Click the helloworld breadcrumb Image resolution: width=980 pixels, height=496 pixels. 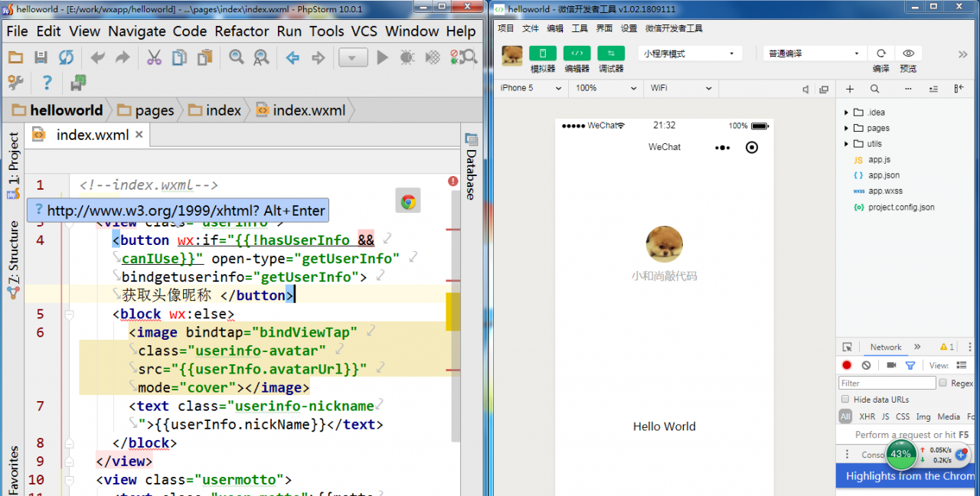pyautogui.click(x=57, y=110)
